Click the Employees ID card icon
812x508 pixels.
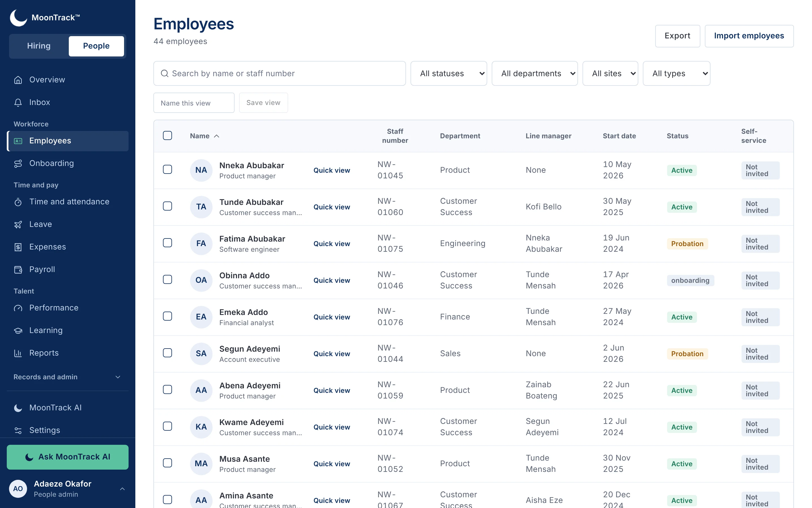[x=18, y=141]
